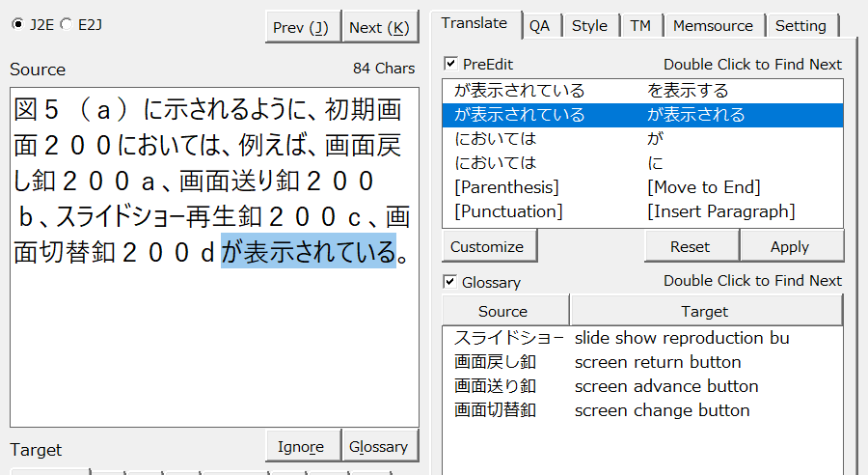This screenshot has width=868, height=475.
Task: Click the Glossary button below source text
Action: pos(378,447)
